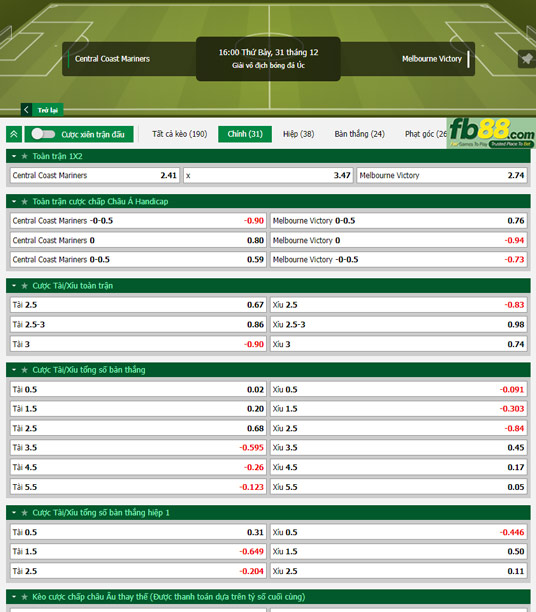
Task: Star the tổng số bàn thắng section
Action: pyautogui.click(x=25, y=370)
